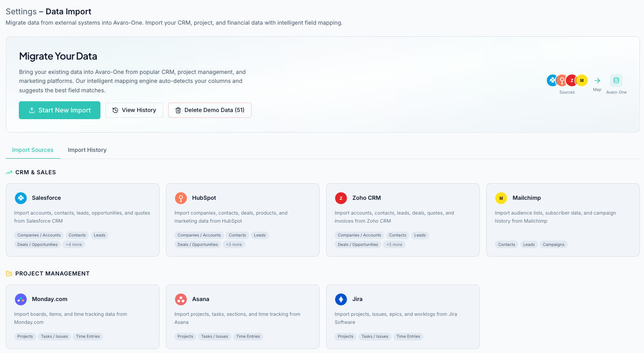
Task: Click the Jira logo icon
Action: (341, 299)
